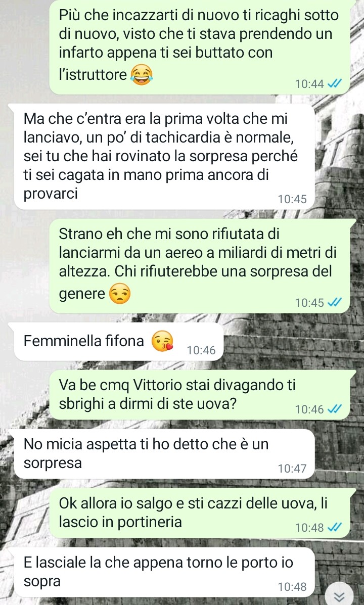Select the 'No micia aspetta' message bubble
The height and width of the screenshot is (605, 364).
(x=164, y=454)
